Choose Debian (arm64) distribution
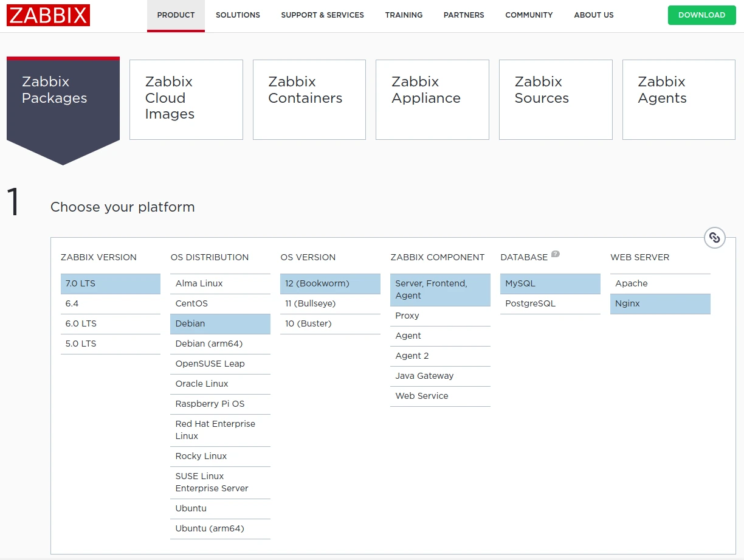 [221, 344]
